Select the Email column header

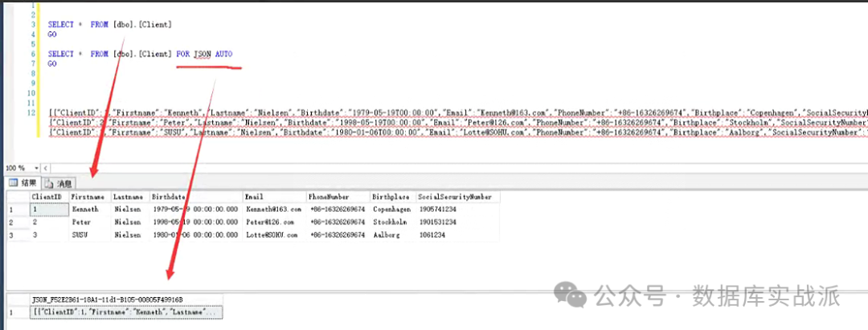(x=255, y=196)
